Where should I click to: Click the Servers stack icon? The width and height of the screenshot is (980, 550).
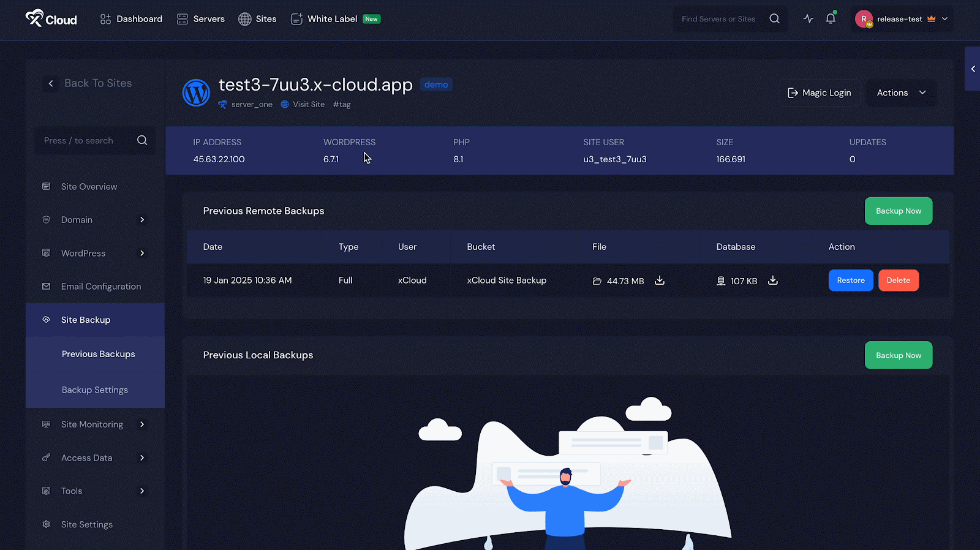(x=182, y=19)
